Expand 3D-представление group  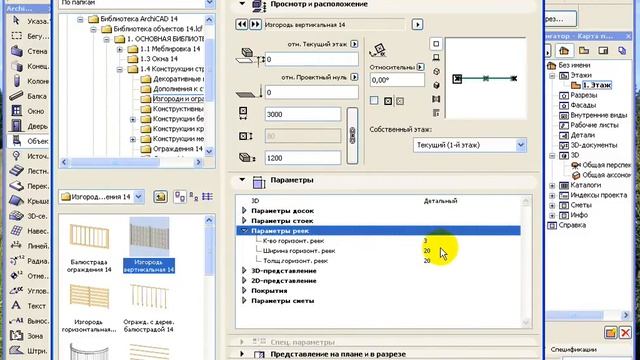click(244, 271)
